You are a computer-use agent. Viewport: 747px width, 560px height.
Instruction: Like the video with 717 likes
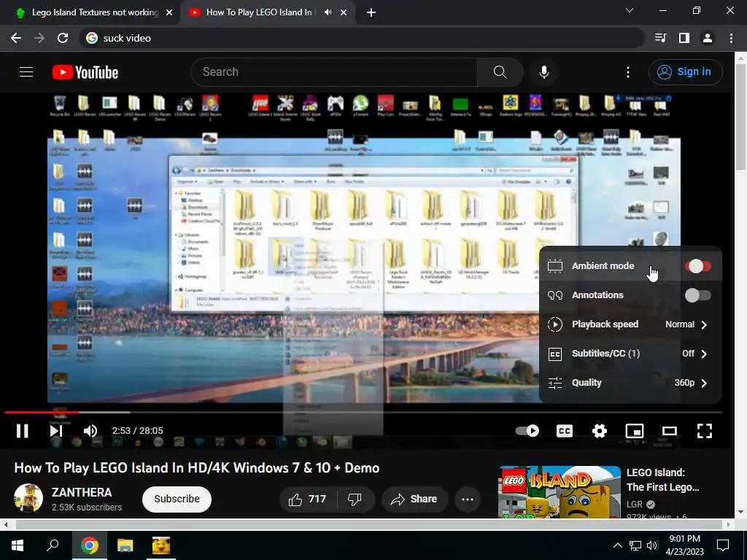click(308, 499)
